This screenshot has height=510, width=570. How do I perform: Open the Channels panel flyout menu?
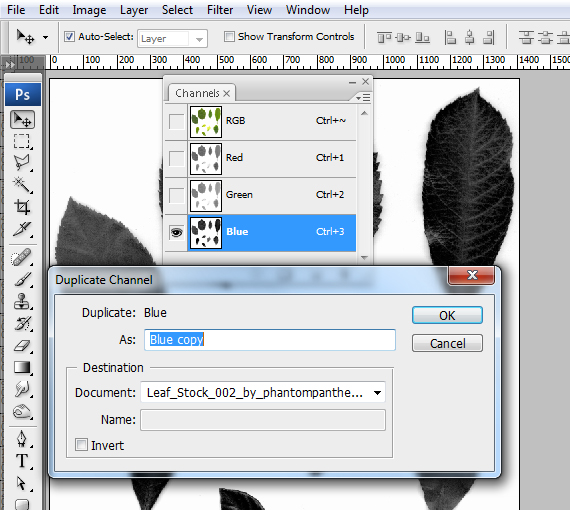pos(363,97)
